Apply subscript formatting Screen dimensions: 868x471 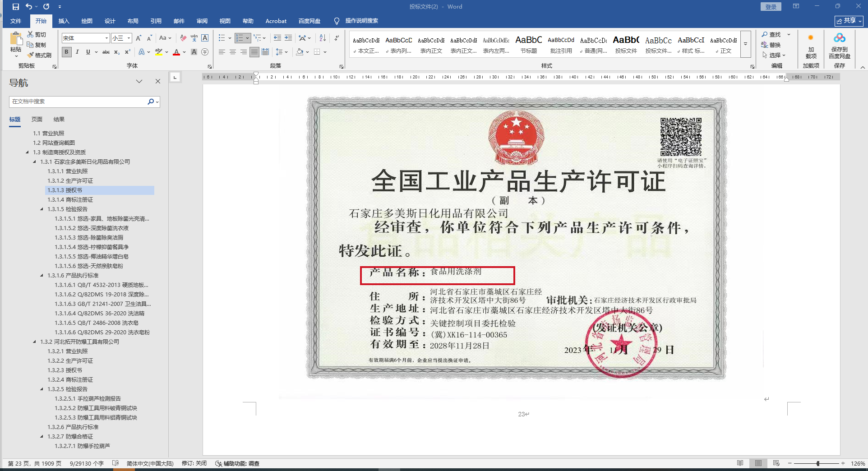pyautogui.click(x=117, y=52)
